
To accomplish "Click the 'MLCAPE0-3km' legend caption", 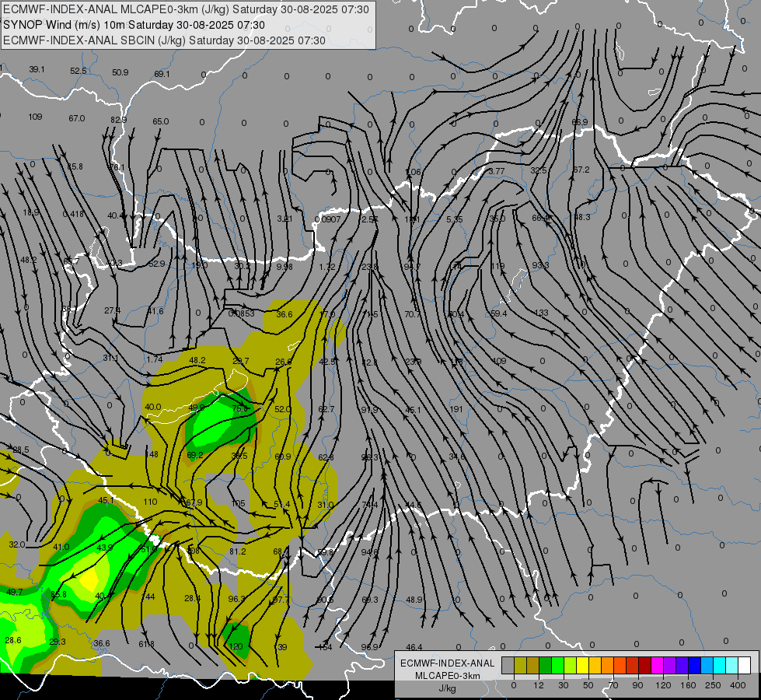I will coord(448,676).
